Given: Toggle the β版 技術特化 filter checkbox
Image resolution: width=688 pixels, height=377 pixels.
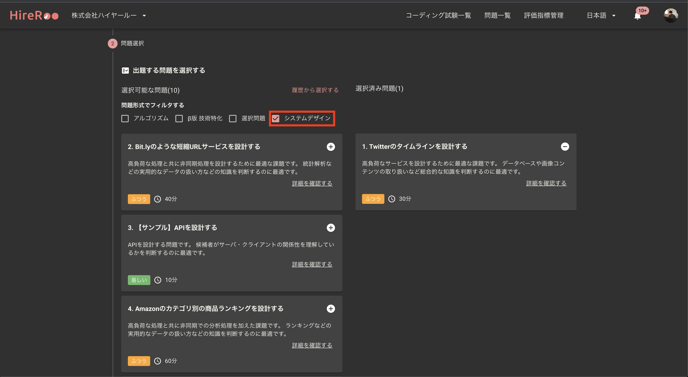Looking at the screenshot, I should tap(179, 118).
